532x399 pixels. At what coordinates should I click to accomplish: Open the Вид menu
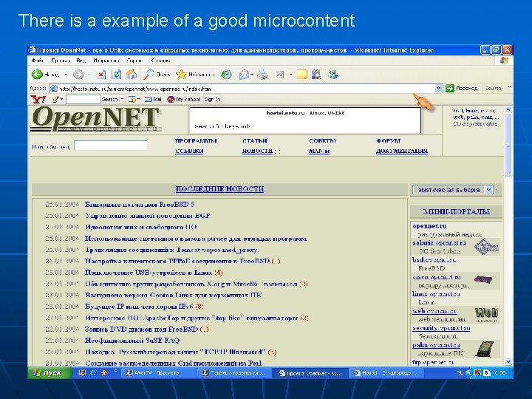81,61
